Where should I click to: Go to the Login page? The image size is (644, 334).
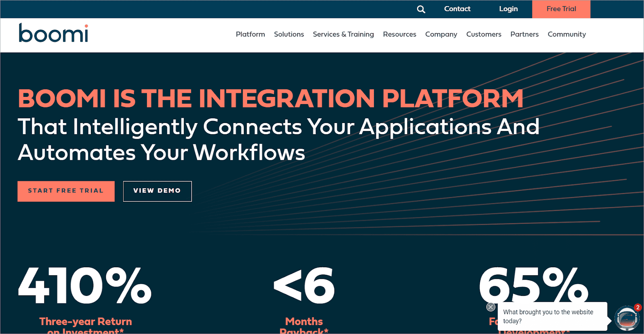pyautogui.click(x=508, y=9)
